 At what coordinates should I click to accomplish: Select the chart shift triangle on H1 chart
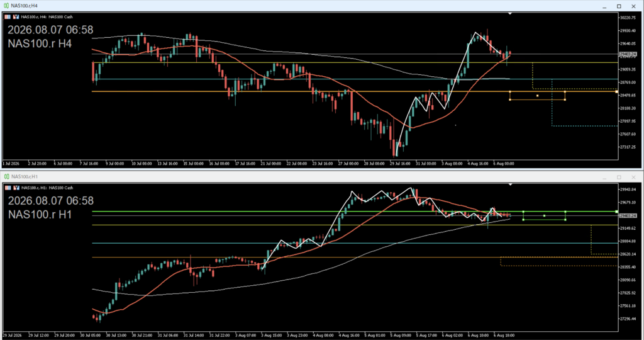(510, 184)
